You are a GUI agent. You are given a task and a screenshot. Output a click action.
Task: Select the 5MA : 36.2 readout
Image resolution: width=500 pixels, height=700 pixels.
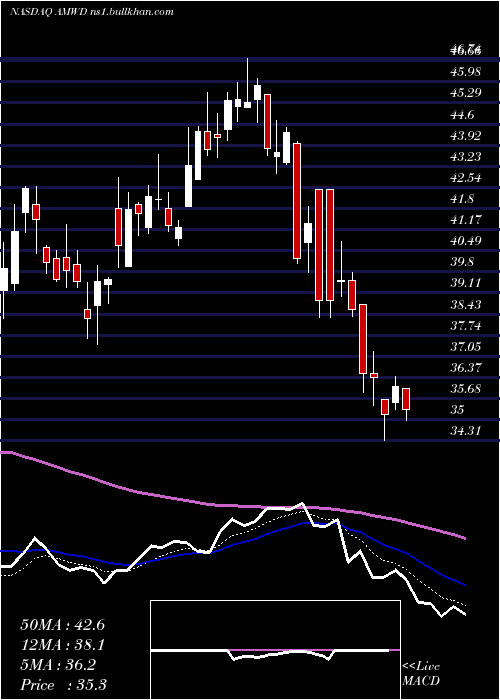pos(58,665)
